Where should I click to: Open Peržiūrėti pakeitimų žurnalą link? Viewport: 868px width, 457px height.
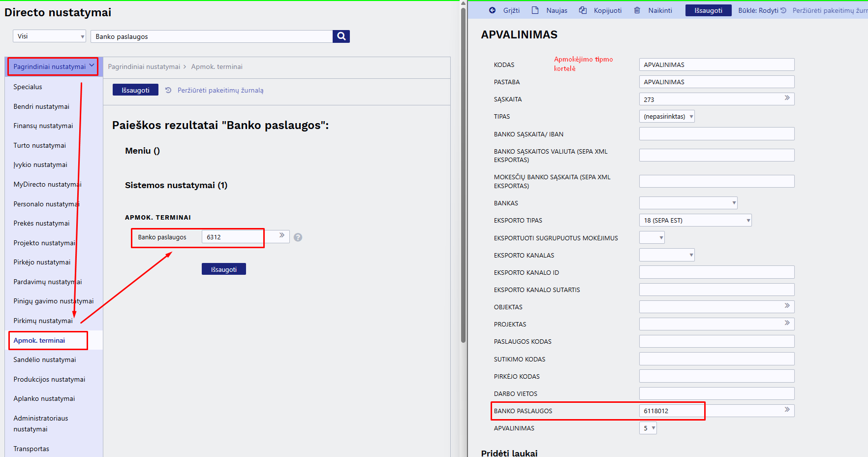pyautogui.click(x=220, y=91)
